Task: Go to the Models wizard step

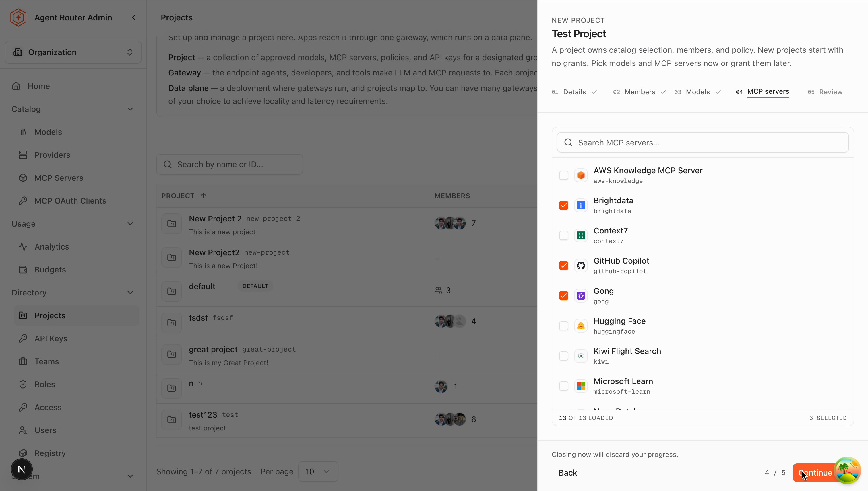Action: 697,92
